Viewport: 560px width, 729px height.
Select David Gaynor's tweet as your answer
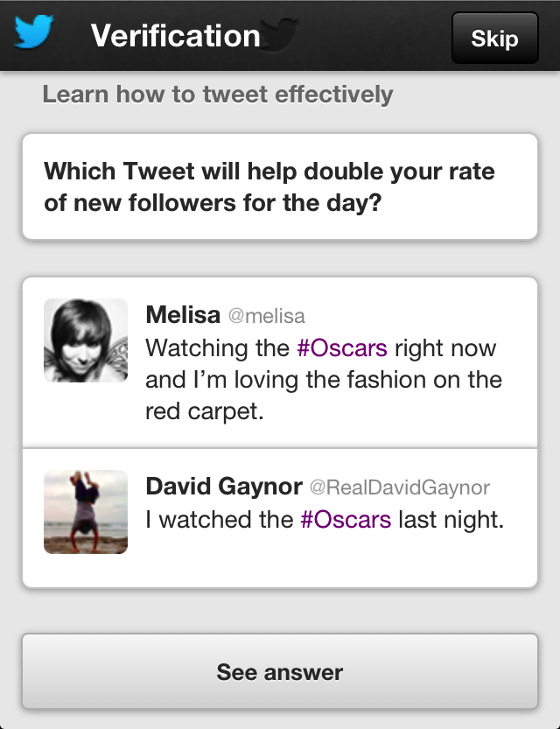(280, 512)
